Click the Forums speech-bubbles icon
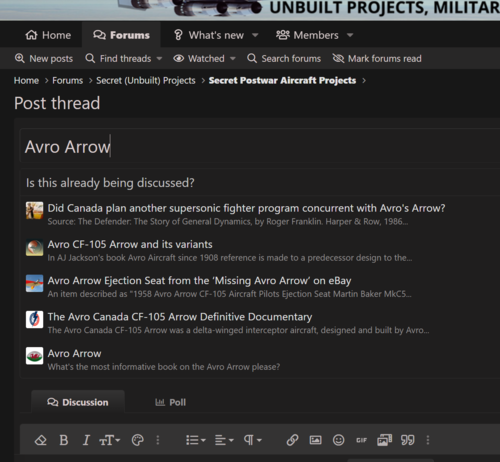 (x=99, y=35)
